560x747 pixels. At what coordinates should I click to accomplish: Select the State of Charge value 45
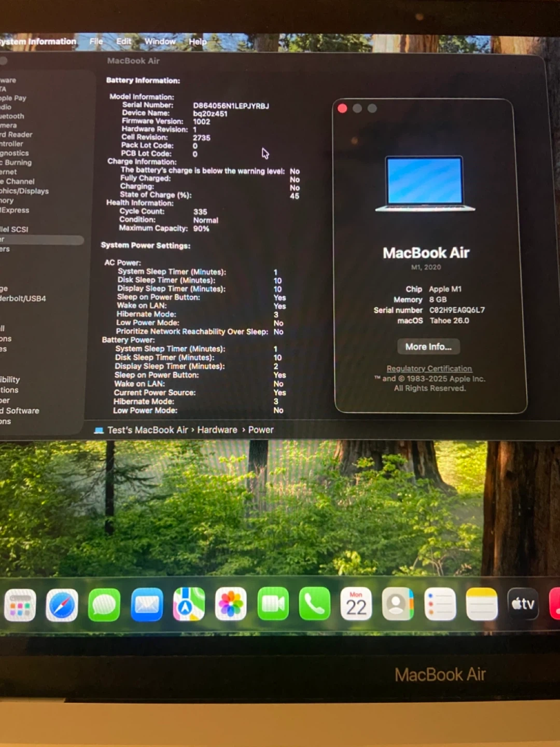point(295,196)
